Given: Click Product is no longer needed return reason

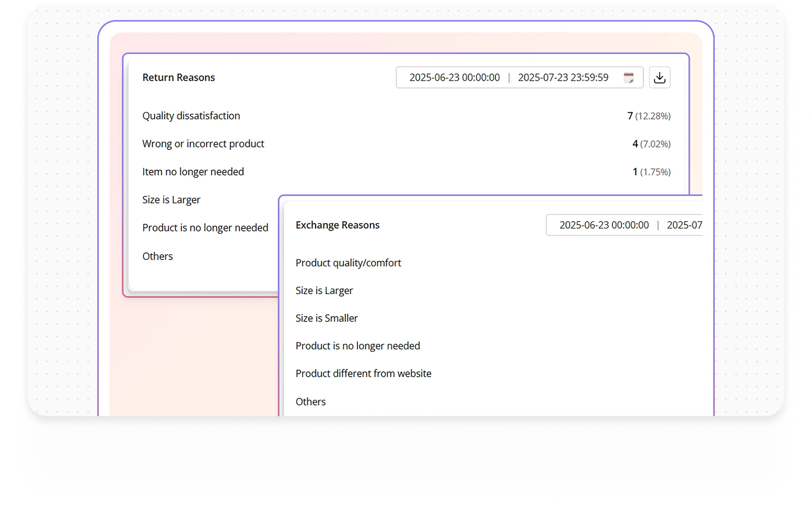Looking at the screenshot, I should [205, 228].
